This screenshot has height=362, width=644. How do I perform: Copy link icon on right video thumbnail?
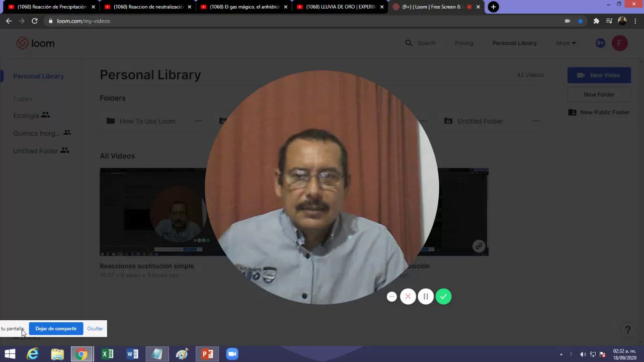(478, 246)
